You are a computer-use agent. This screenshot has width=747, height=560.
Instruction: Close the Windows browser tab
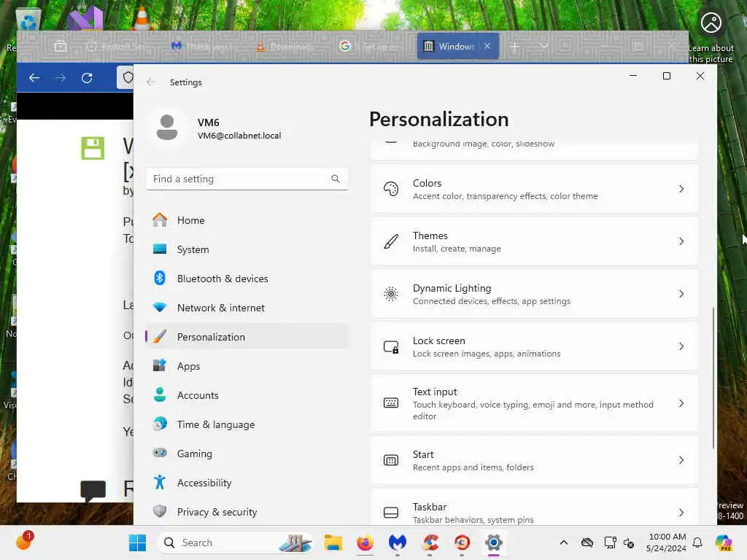click(487, 46)
